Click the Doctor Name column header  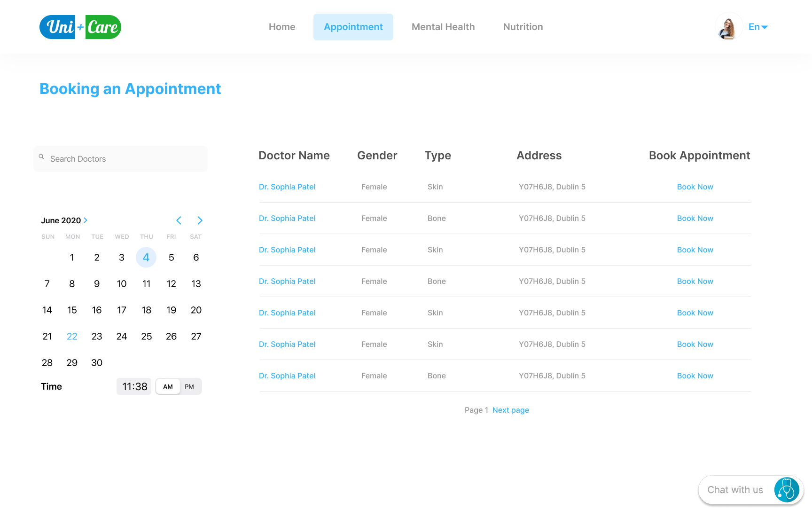(294, 156)
